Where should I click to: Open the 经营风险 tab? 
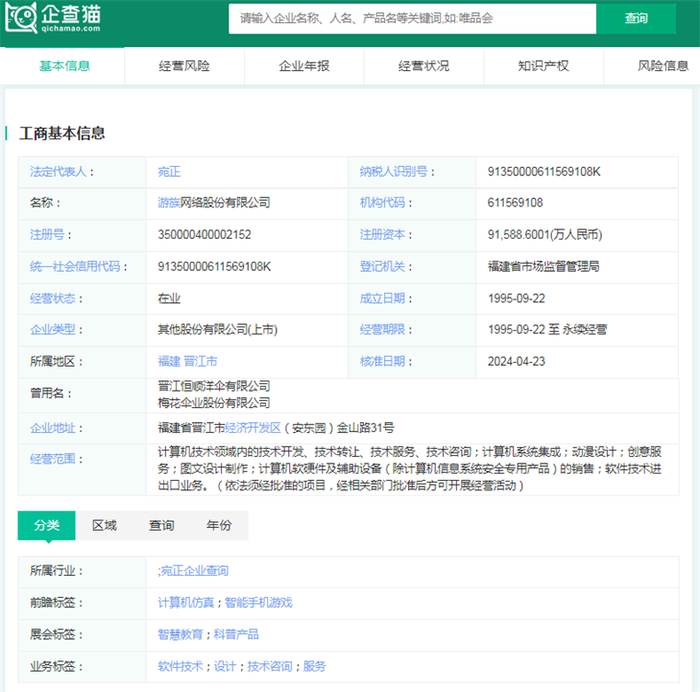click(x=184, y=66)
